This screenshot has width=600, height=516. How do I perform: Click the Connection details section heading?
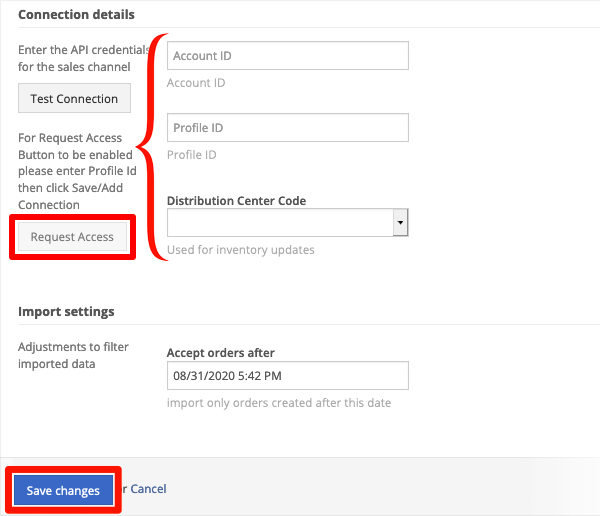(x=76, y=15)
